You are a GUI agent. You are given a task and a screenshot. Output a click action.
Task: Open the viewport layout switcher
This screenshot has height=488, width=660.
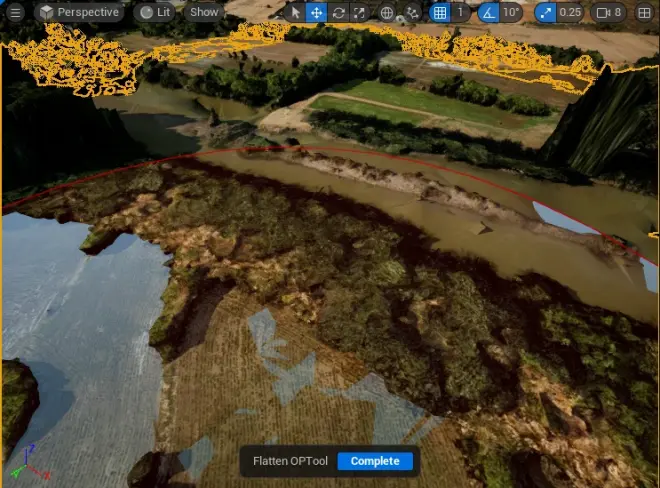point(644,13)
